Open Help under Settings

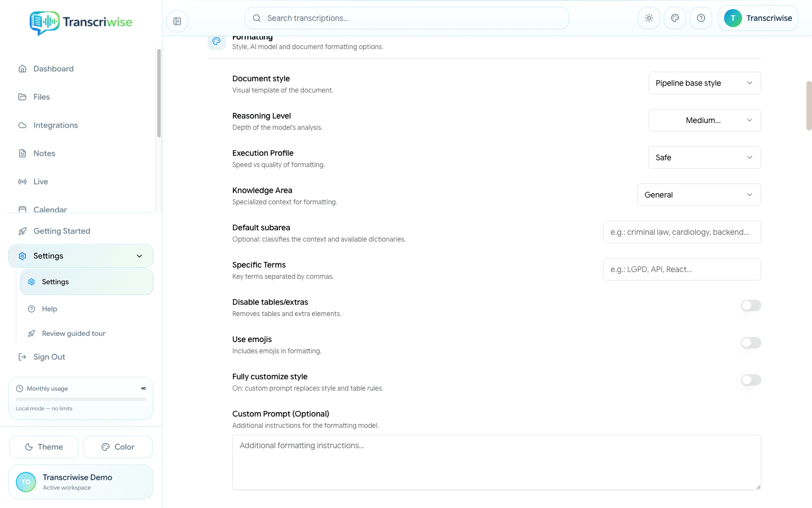(87, 309)
